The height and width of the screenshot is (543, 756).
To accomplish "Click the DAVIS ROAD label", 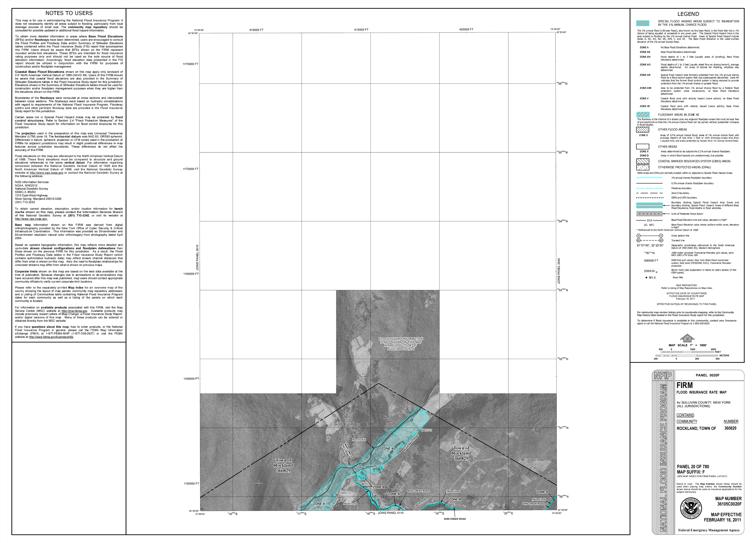I will [x=420, y=503].
